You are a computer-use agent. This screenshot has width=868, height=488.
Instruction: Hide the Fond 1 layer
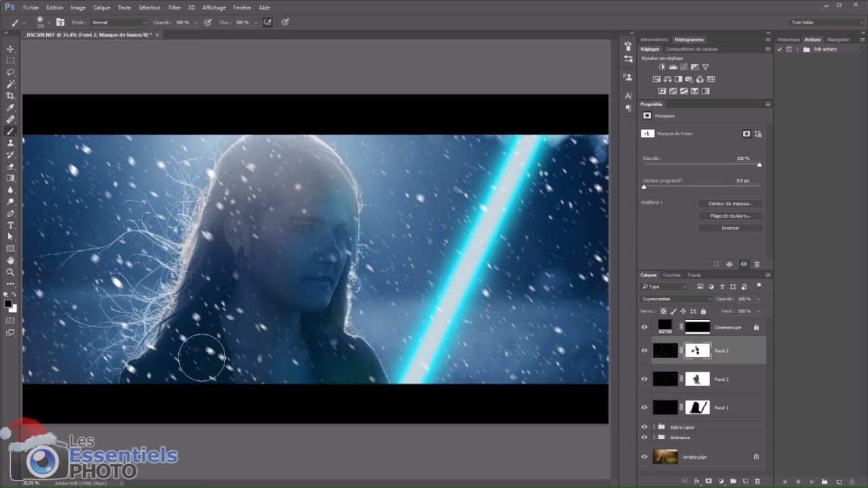(644, 407)
